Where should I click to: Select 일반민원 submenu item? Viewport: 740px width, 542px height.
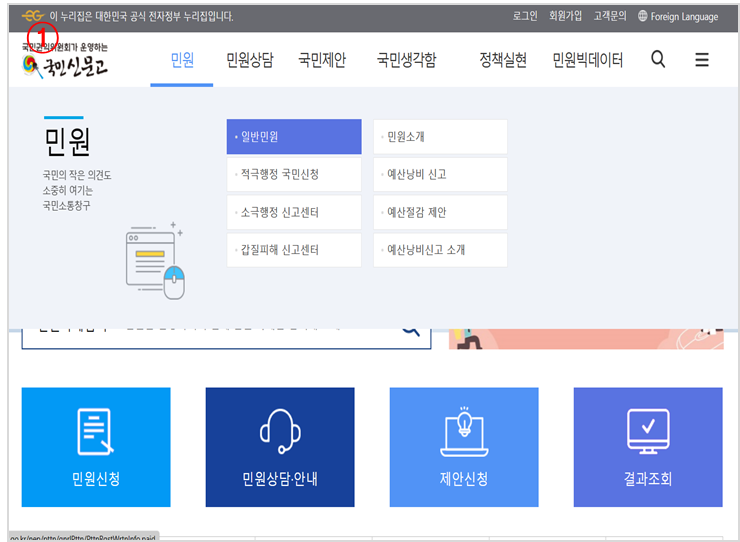[294, 137]
